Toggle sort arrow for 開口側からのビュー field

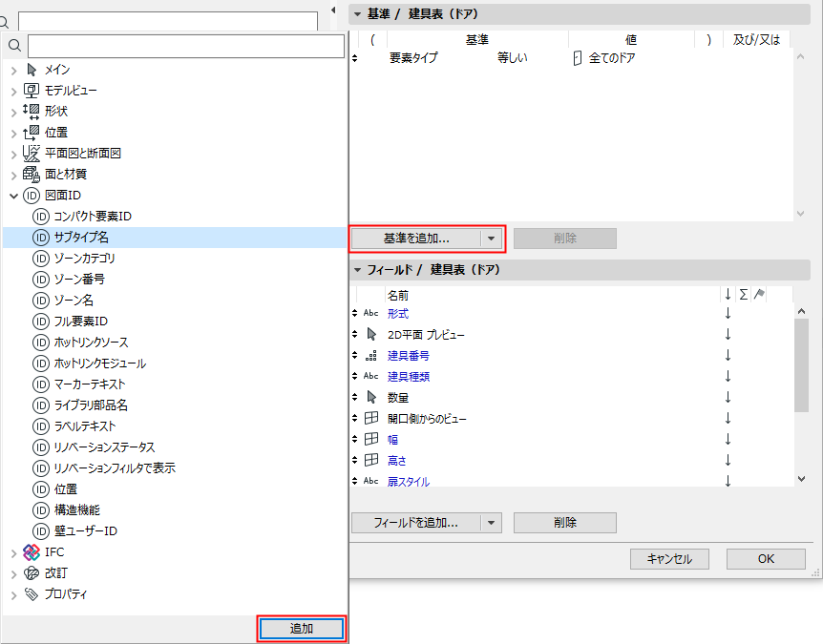(x=728, y=418)
